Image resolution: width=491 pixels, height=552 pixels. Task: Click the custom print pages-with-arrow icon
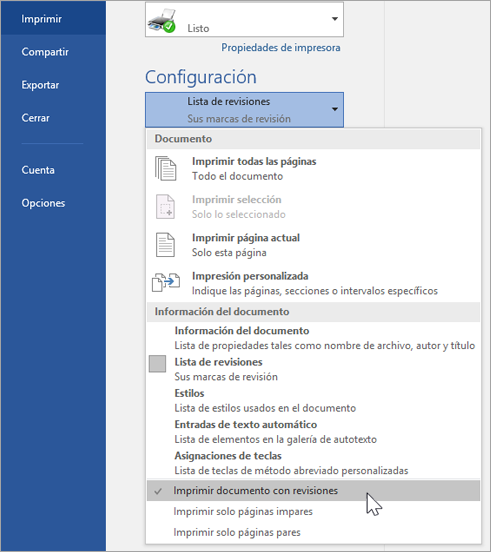coord(166,282)
